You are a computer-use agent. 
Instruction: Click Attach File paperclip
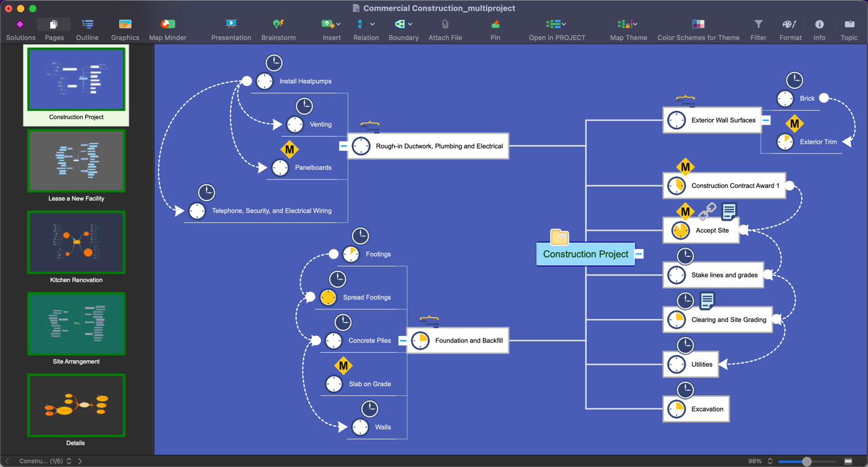tap(445, 24)
